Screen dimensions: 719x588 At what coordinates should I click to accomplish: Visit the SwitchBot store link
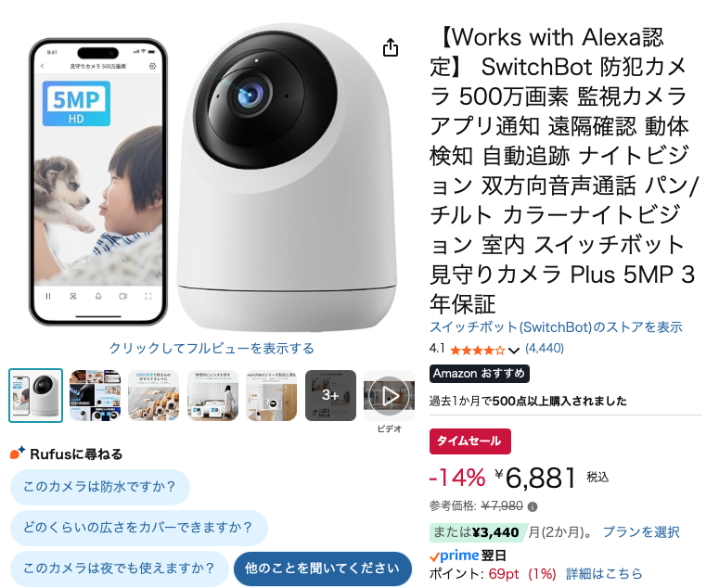pos(556,327)
